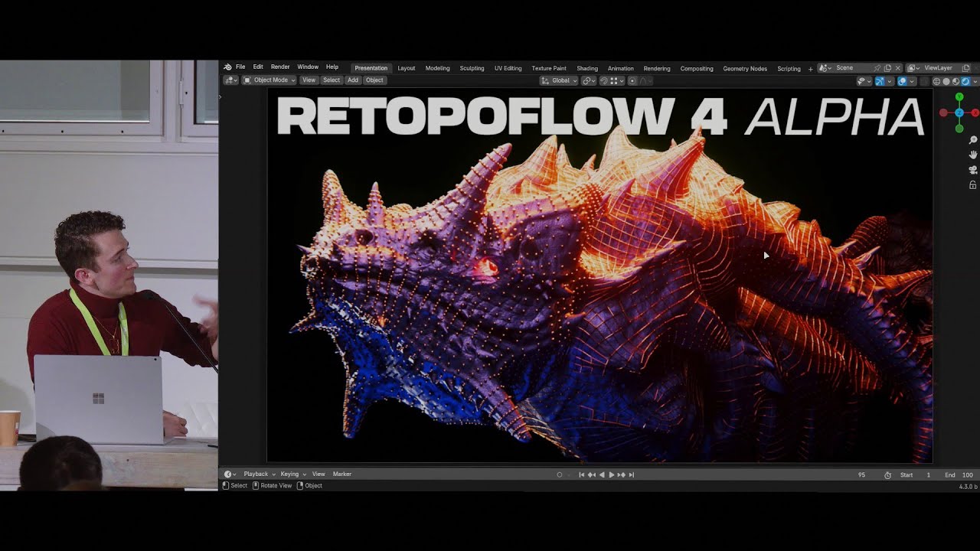
Task: Open the viewport Add menu
Action: point(353,80)
